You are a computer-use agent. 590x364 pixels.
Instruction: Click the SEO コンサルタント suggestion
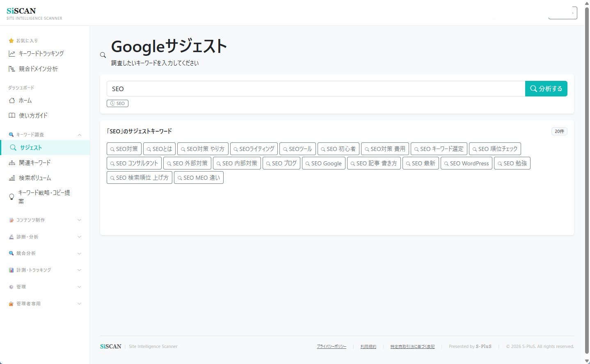point(134,163)
